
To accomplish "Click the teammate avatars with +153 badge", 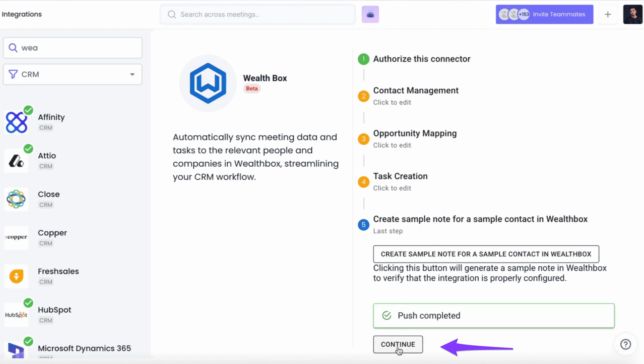I will 514,14.
